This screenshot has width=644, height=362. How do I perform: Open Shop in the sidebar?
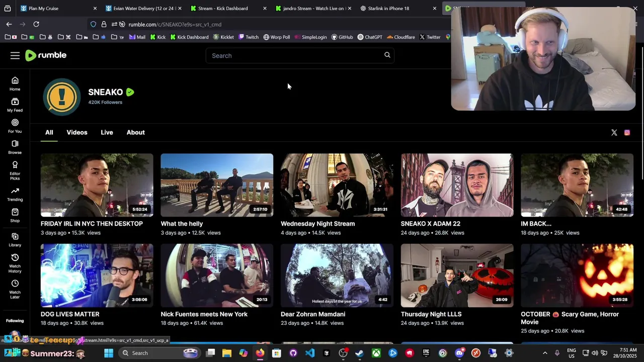point(15,216)
